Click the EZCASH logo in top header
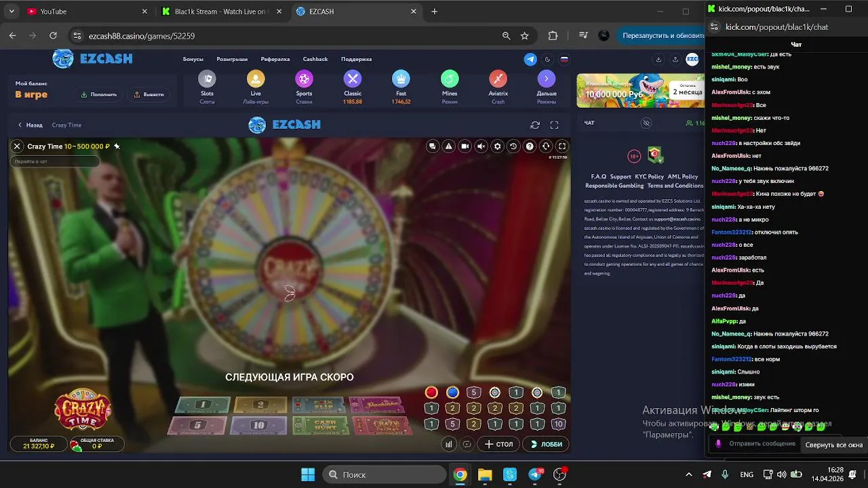 pyautogui.click(x=92, y=59)
